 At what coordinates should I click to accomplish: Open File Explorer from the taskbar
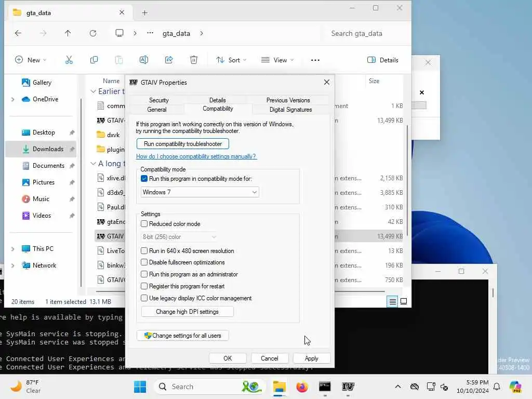click(279, 387)
